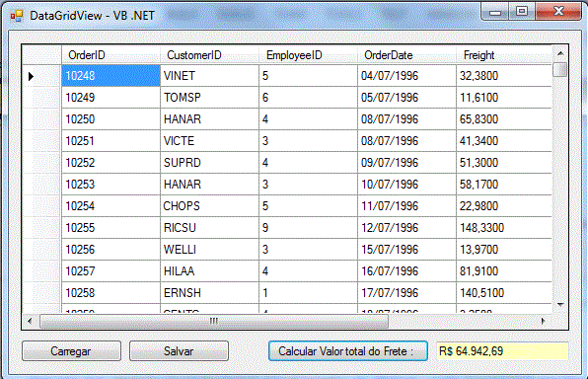
Task: Select freight cell 13,9700
Action: tap(504, 250)
